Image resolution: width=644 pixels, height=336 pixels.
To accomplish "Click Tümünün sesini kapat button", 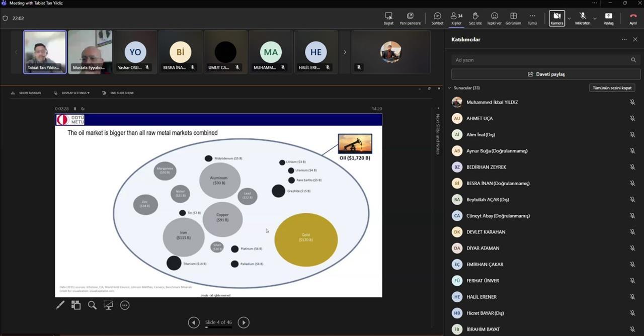I will pos(612,88).
